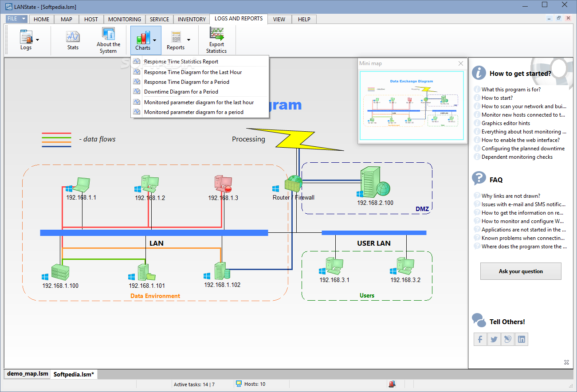
Task: Close the help side panel with bottom X
Action: click(566, 362)
